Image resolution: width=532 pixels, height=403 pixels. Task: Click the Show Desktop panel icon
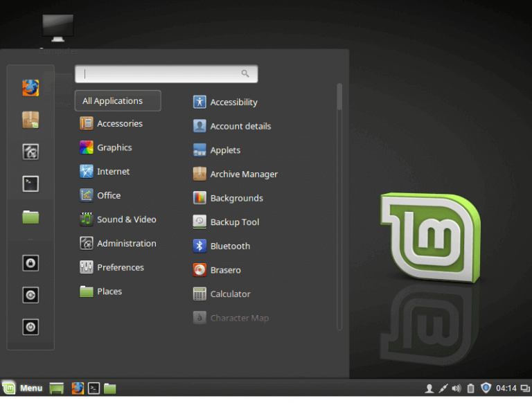[x=57, y=388]
